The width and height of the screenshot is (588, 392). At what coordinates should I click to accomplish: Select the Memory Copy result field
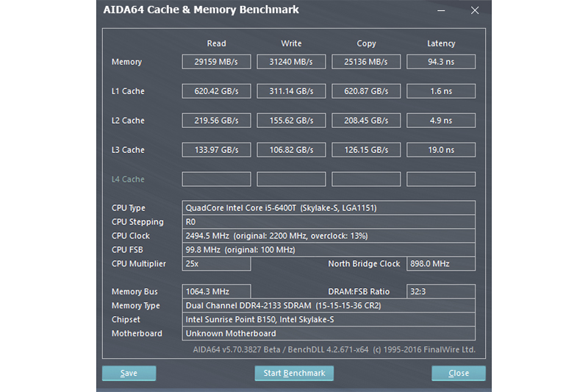tap(366, 62)
